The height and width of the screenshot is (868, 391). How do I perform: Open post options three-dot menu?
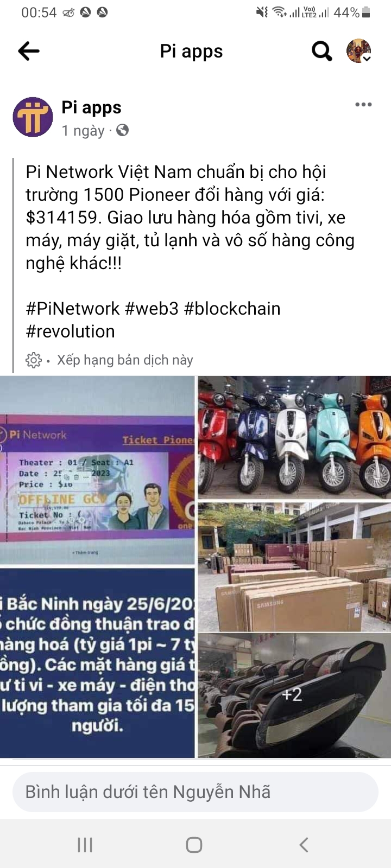point(363,105)
